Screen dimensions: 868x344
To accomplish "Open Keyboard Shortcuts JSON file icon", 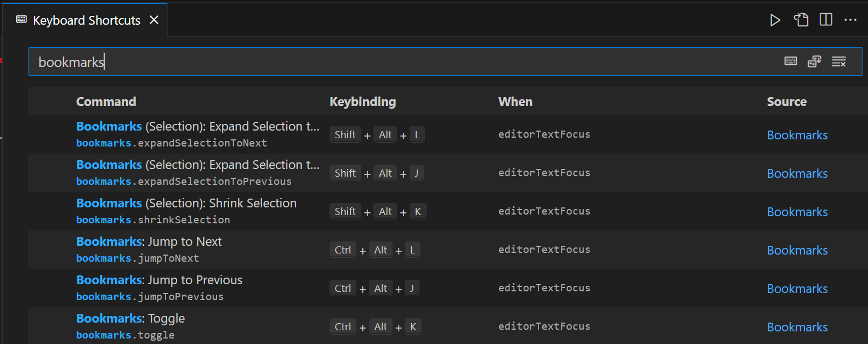I will point(801,20).
